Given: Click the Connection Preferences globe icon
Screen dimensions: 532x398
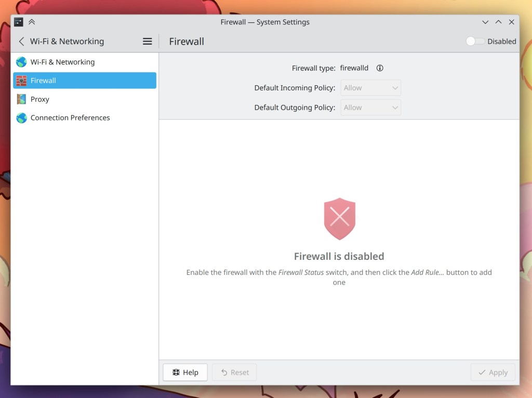Looking at the screenshot, I should tap(21, 118).
